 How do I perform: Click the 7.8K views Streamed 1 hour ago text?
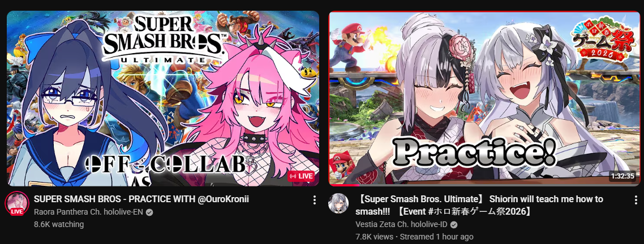tap(414, 237)
